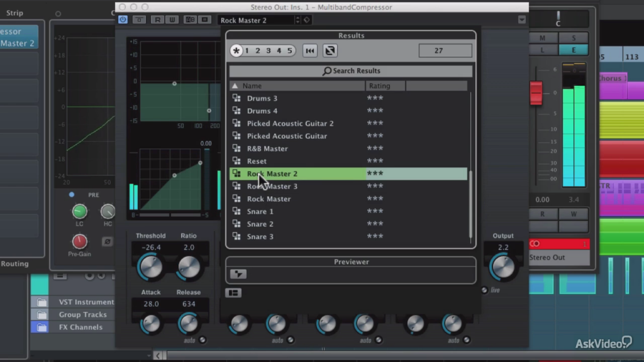Select the Drums 3 preset
Viewport: 644px width, 362px height.
tap(348, 98)
